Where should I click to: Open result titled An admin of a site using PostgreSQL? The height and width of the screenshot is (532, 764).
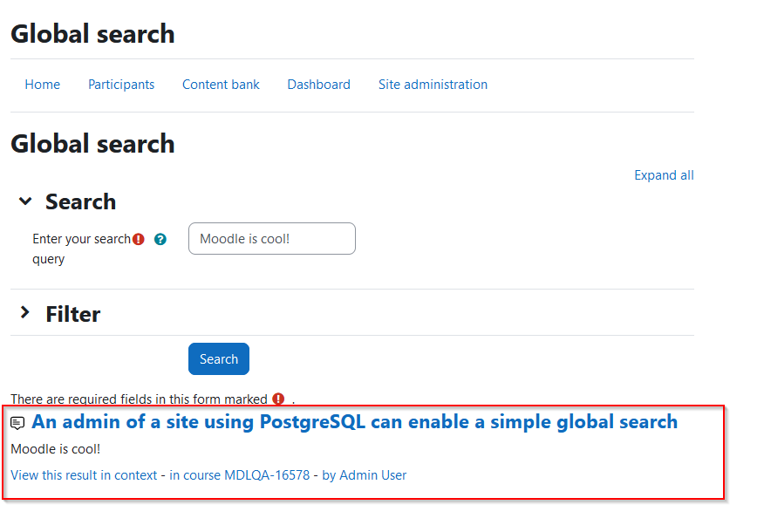(x=354, y=422)
